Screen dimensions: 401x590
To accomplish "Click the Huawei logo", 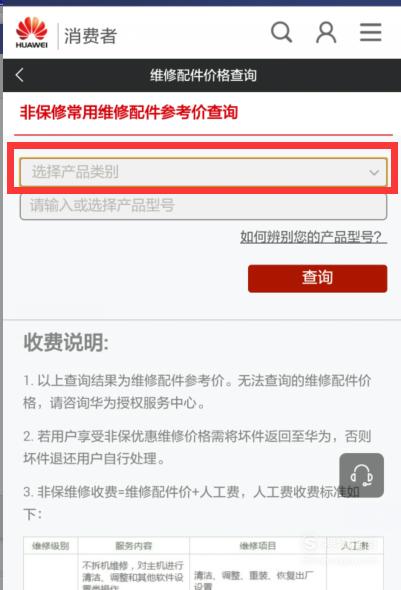I will pos(32,33).
